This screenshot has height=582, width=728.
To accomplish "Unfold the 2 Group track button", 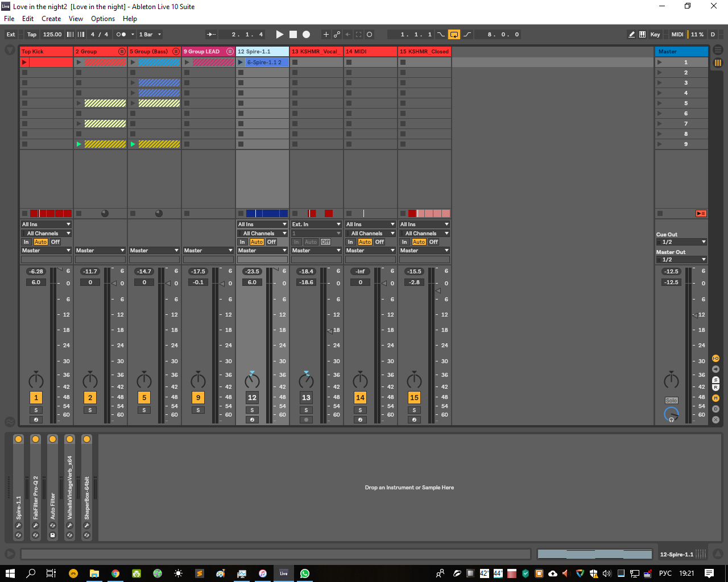I will (x=122, y=51).
